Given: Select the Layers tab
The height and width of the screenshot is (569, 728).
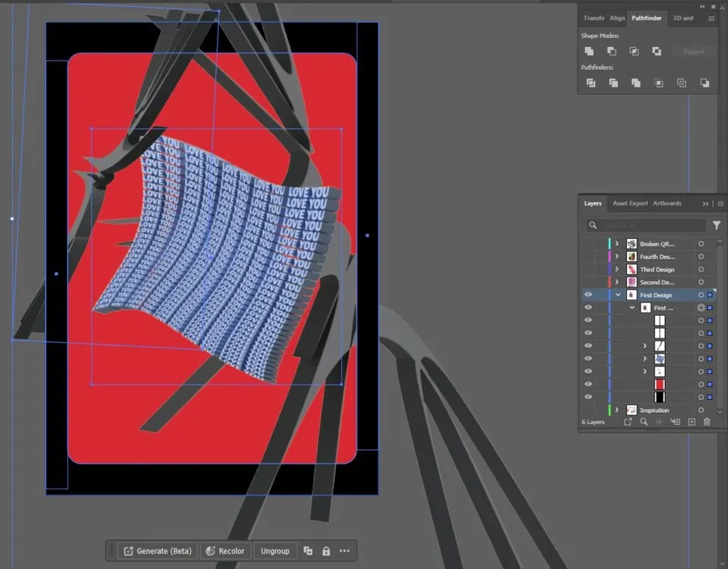Looking at the screenshot, I should pos(593,203).
